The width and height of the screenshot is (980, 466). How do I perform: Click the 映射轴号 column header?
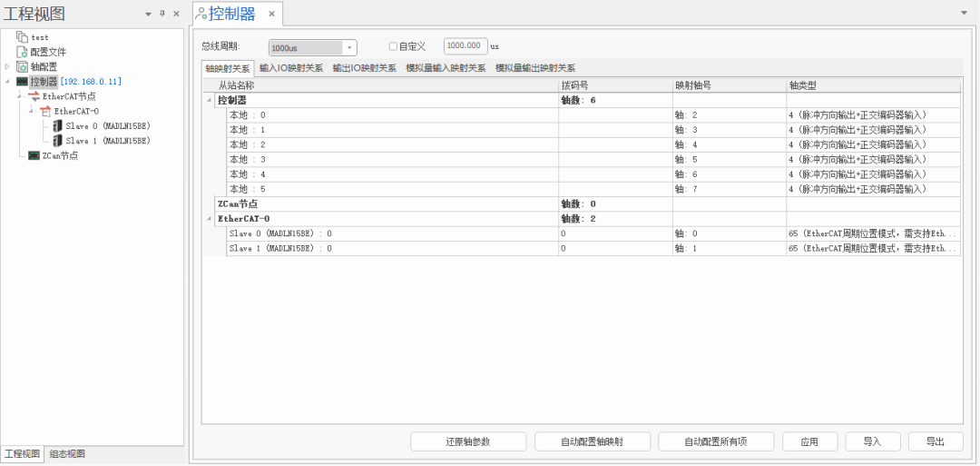[x=730, y=85]
